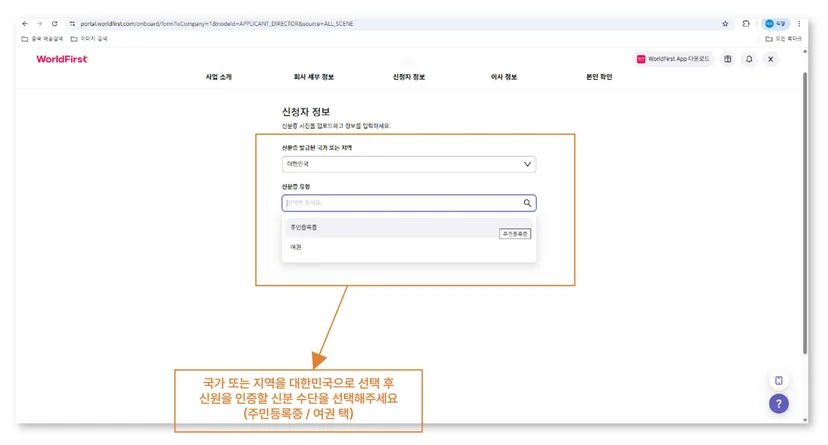Expand the country dropdown showing 대한민국
828x445 pixels.
click(x=409, y=164)
